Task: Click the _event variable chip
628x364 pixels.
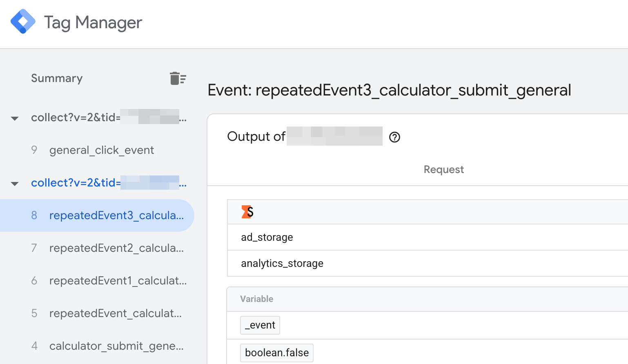Action: [x=260, y=325]
